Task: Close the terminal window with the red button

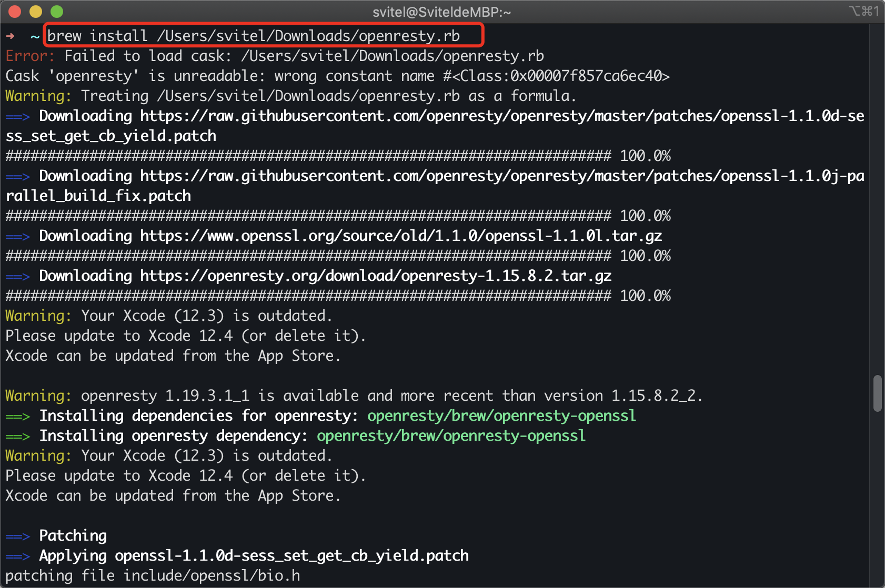Action: point(15,12)
